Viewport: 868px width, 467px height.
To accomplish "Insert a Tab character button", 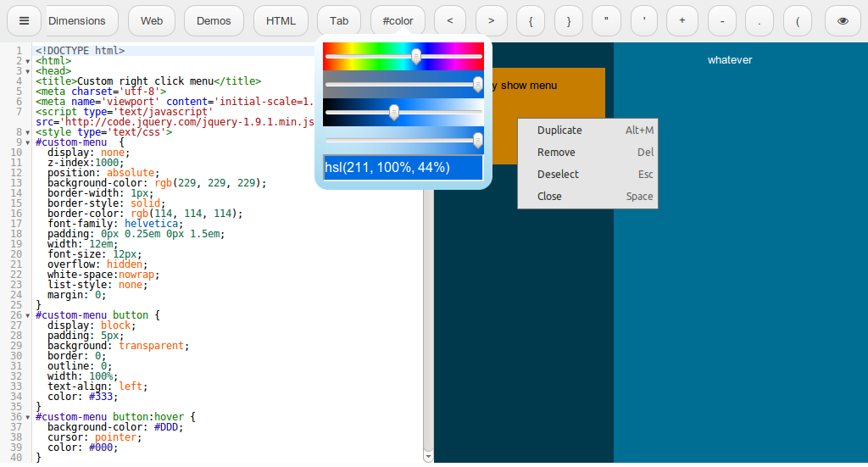I will [339, 21].
